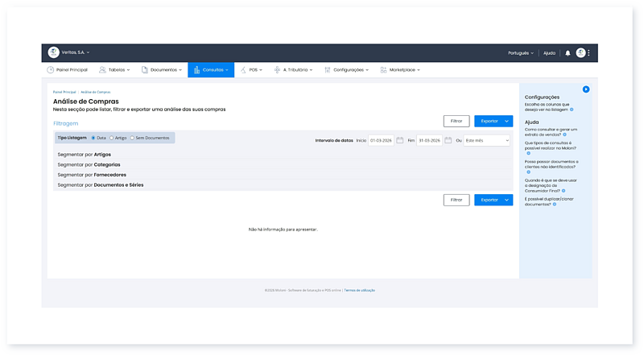Open the 'Este mês' period dropdown
Viewport: 644px width, 356px height.
coord(487,140)
